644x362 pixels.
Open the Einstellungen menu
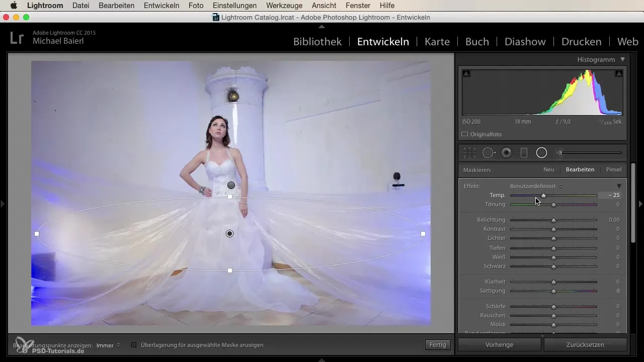[x=234, y=6]
